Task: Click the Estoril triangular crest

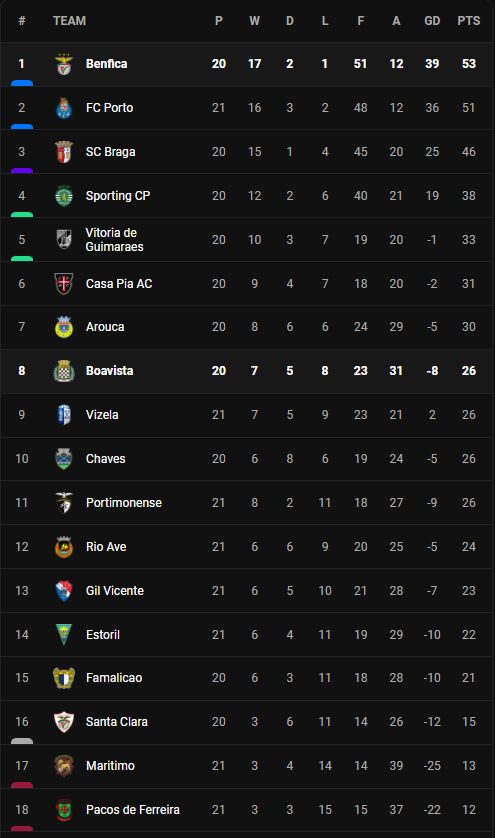Action: (x=64, y=634)
